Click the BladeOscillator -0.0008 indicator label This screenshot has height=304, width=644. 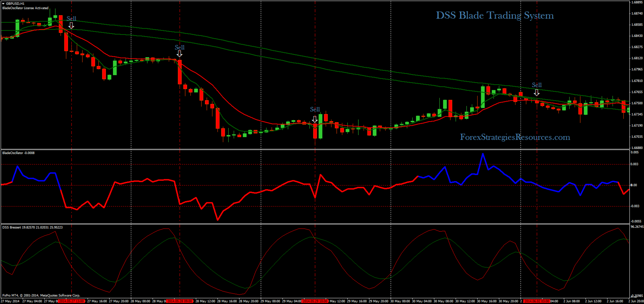click(18, 153)
